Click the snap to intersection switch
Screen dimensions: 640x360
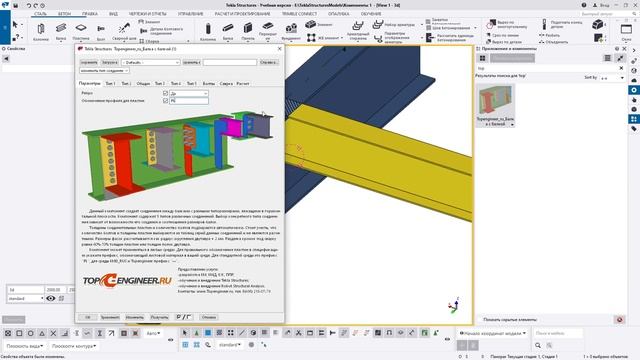click(53, 333)
